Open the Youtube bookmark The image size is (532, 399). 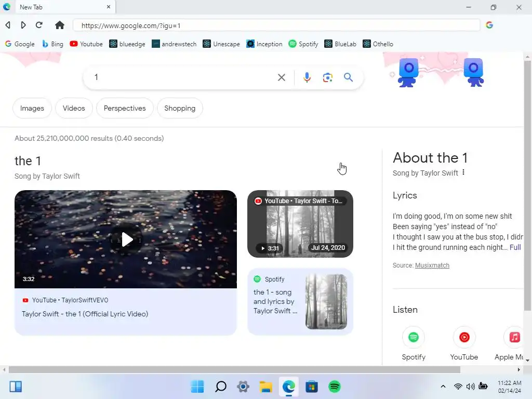tap(86, 44)
